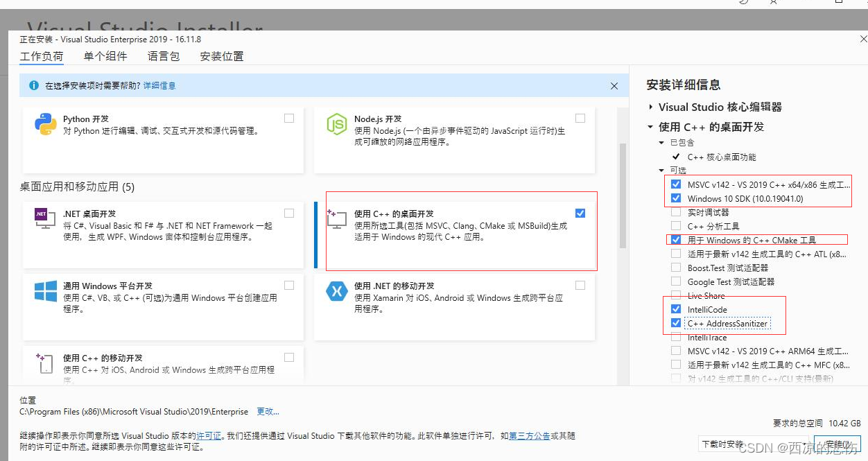Enable the v142 C++ ATL component checkbox
This screenshot has height=461, width=868.
coord(676,254)
